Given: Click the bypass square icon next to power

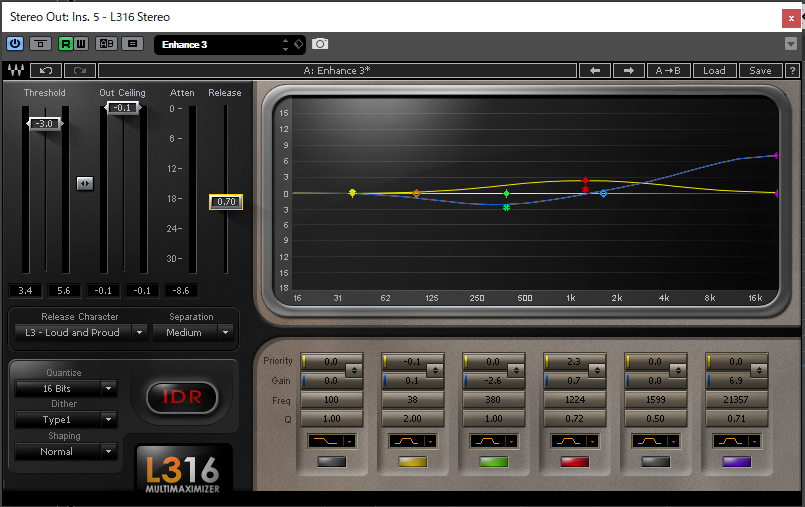Looking at the screenshot, I should point(41,44).
